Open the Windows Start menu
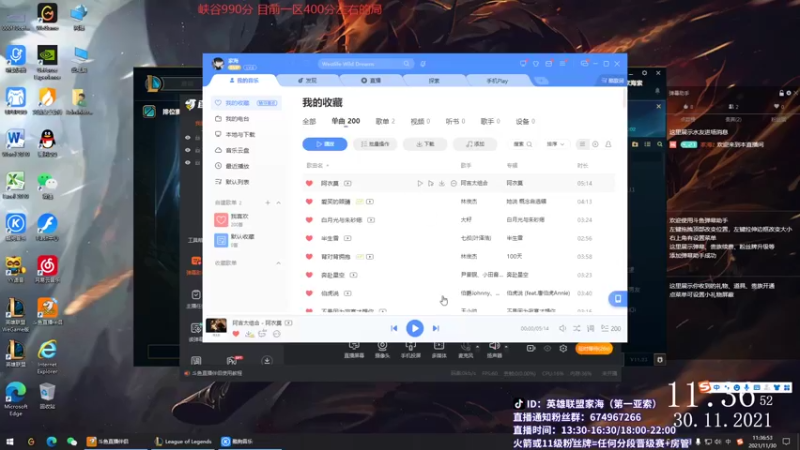800x450 pixels. tap(9, 441)
